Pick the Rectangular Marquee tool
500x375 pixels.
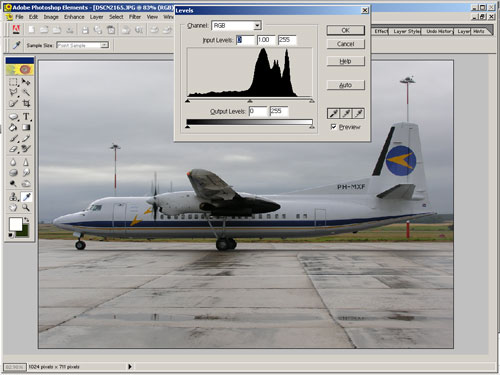point(13,82)
